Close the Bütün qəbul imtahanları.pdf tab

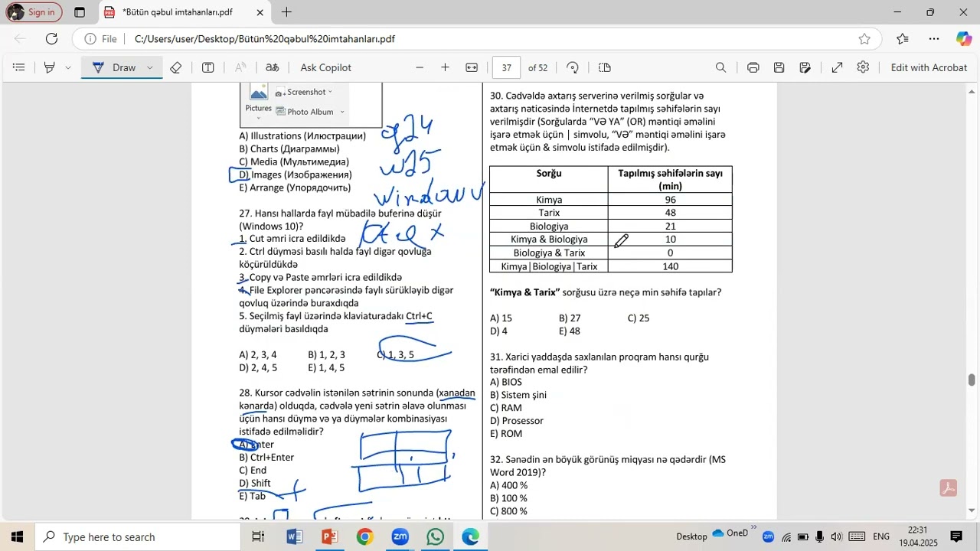click(260, 12)
